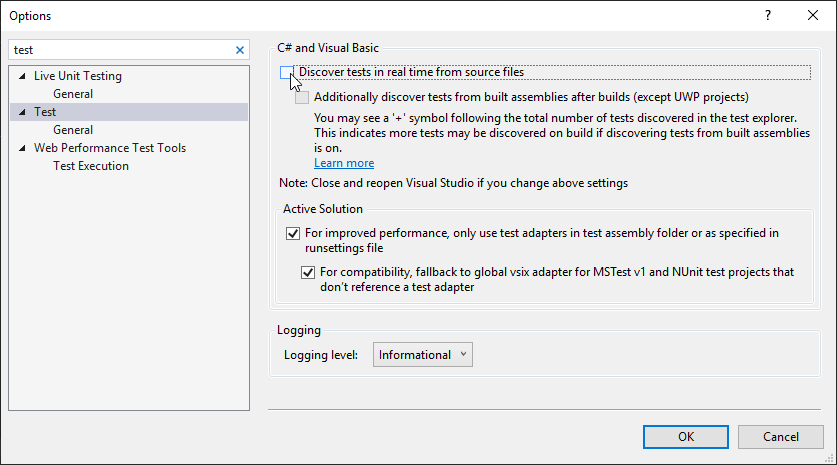Viewport: 837px width, 465px height.
Task: Select General under the Test node
Action: click(x=73, y=130)
